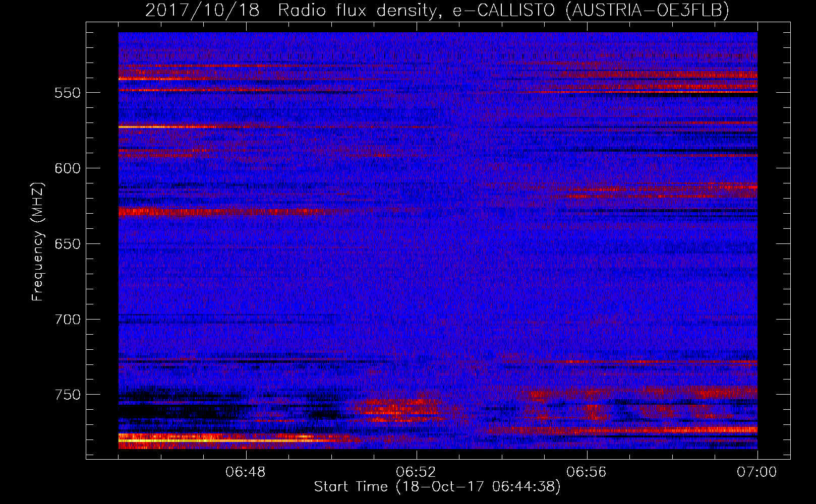Click the 600 frequency tick label
Viewport: 816px width, 504px height.
(x=67, y=168)
